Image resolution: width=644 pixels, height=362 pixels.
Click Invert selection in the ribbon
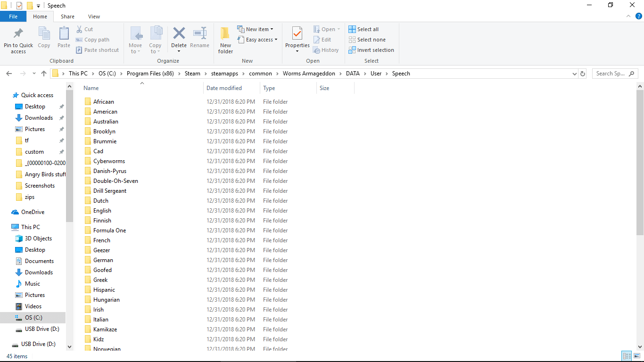tap(371, 50)
